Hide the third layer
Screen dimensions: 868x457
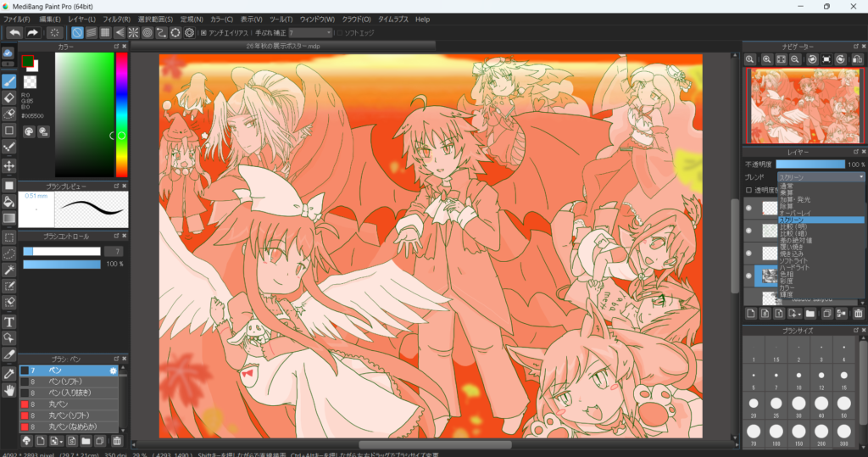(749, 254)
